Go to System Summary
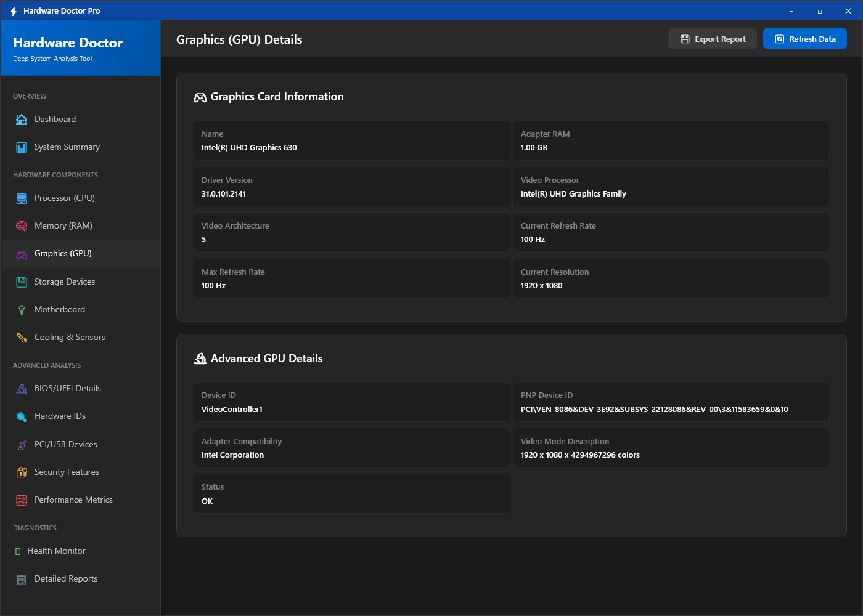The image size is (863, 616). [81, 147]
